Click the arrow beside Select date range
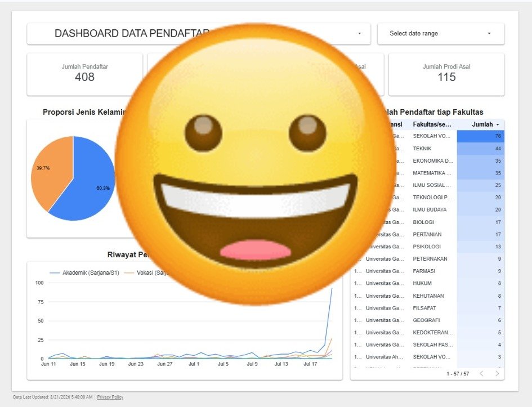 tap(489, 33)
